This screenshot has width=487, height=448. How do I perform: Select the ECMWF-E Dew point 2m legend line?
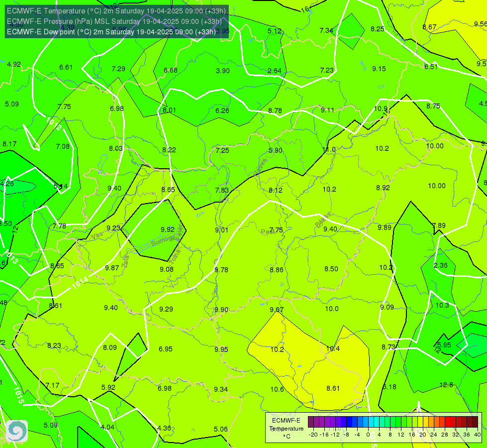click(x=111, y=32)
